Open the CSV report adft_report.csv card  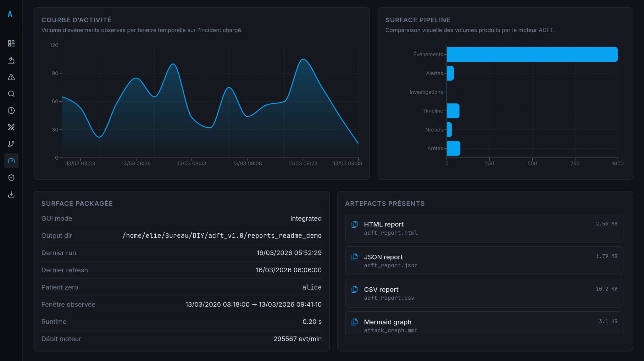click(484, 293)
